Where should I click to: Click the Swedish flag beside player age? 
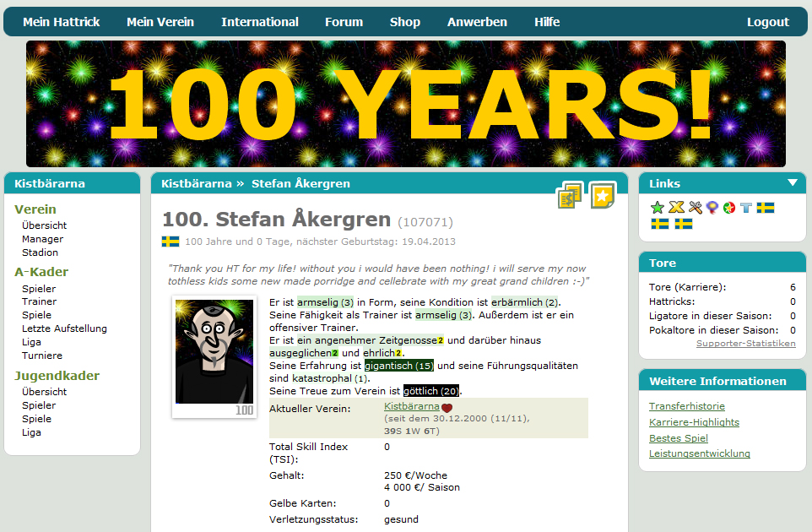[171, 242]
